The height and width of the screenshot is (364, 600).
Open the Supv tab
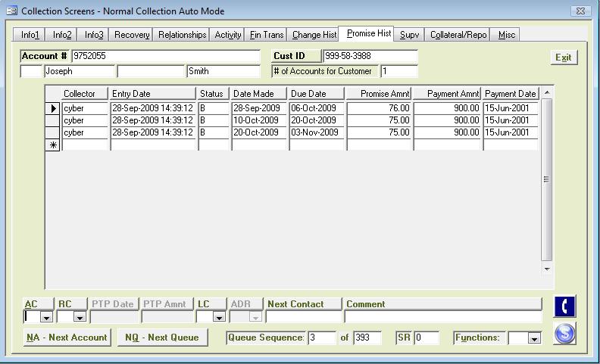[409, 34]
